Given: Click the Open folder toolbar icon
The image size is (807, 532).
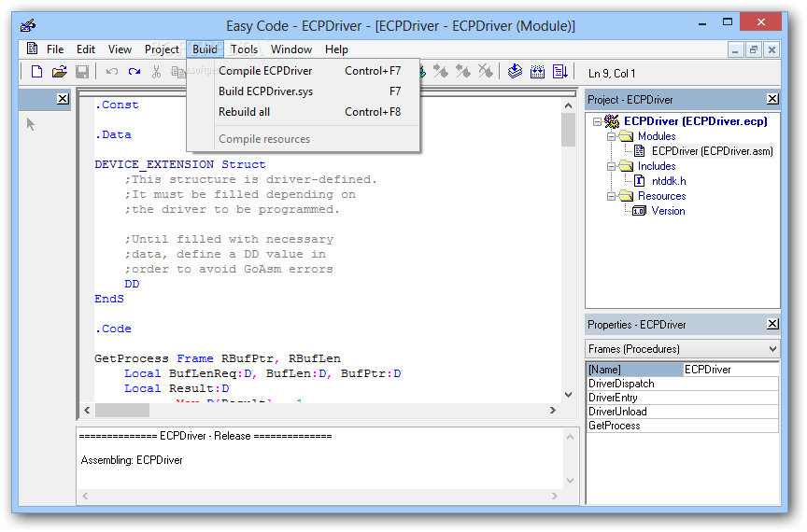Looking at the screenshot, I should 60,72.
